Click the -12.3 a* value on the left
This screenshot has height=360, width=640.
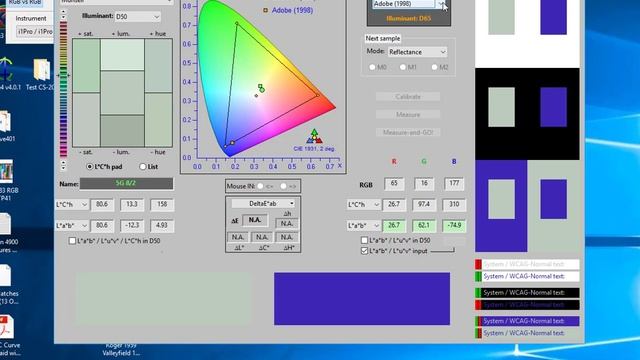coord(132,225)
